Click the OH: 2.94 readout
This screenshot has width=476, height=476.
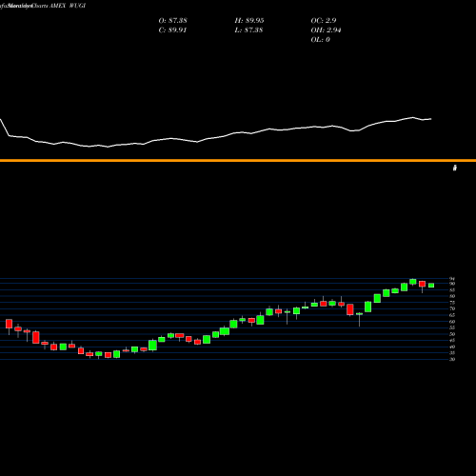click(326, 30)
